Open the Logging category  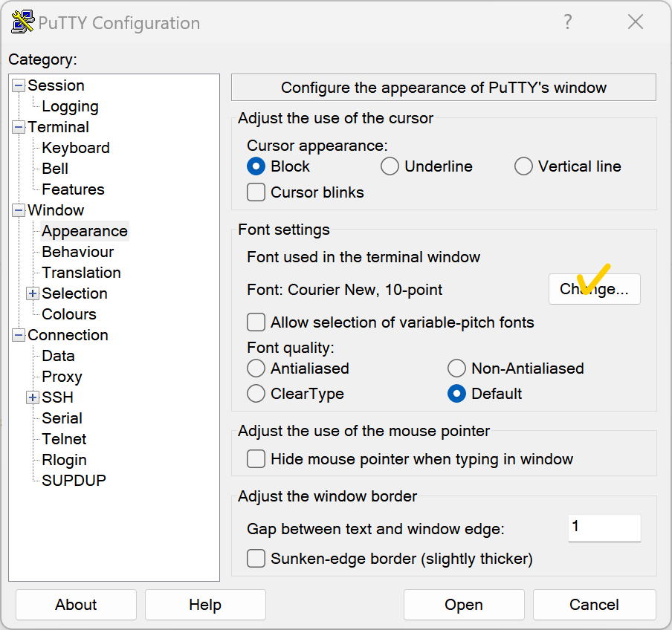coord(71,106)
